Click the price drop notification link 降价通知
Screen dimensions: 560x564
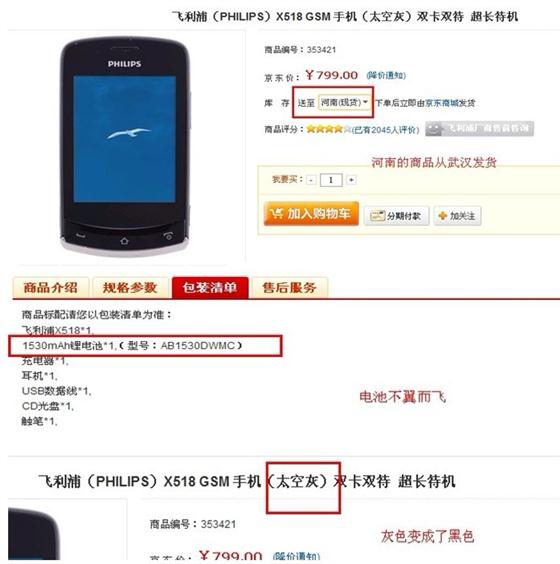(x=386, y=76)
